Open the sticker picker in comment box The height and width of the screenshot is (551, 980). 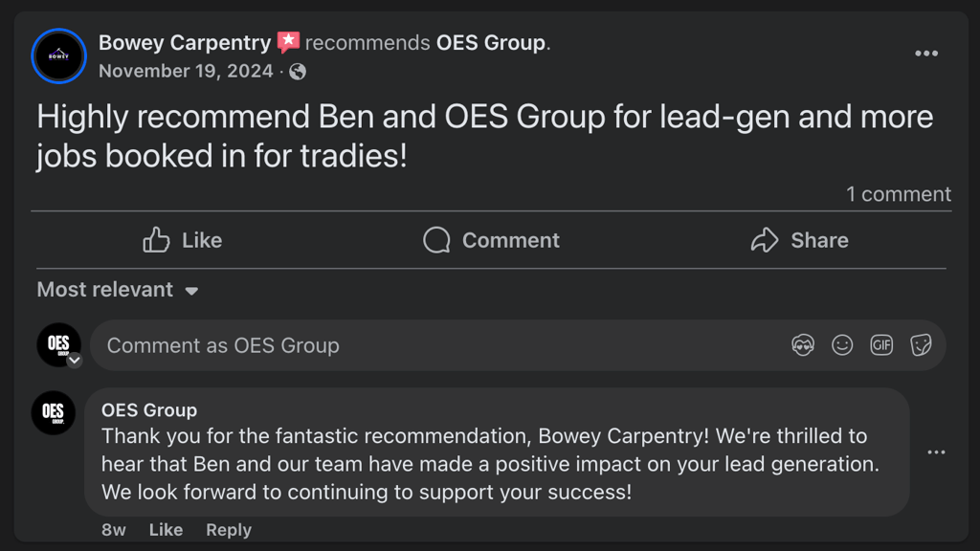[x=921, y=345]
